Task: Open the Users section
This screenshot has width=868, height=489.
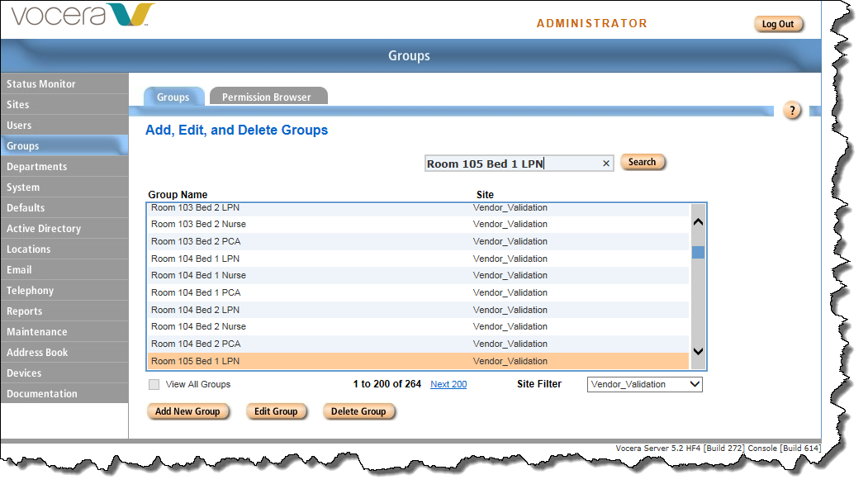Action: tap(64, 126)
